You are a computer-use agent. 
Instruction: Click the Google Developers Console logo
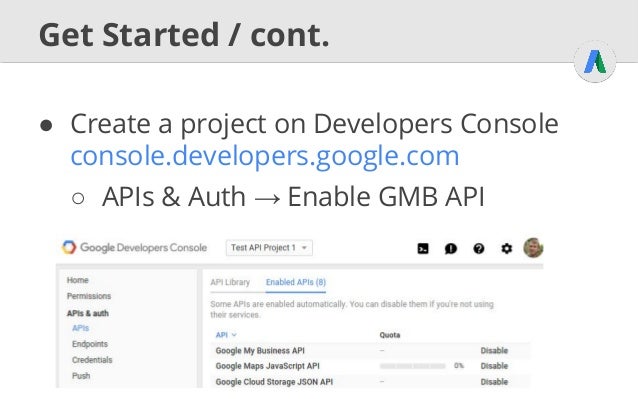coord(134,247)
